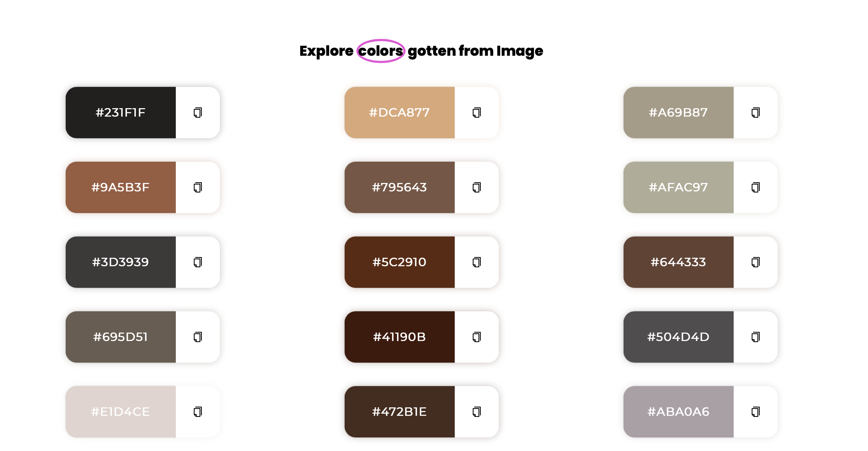Image resolution: width=868 pixels, height=451 pixels.
Task: Copy the #504D4D color code
Action: [x=755, y=337]
